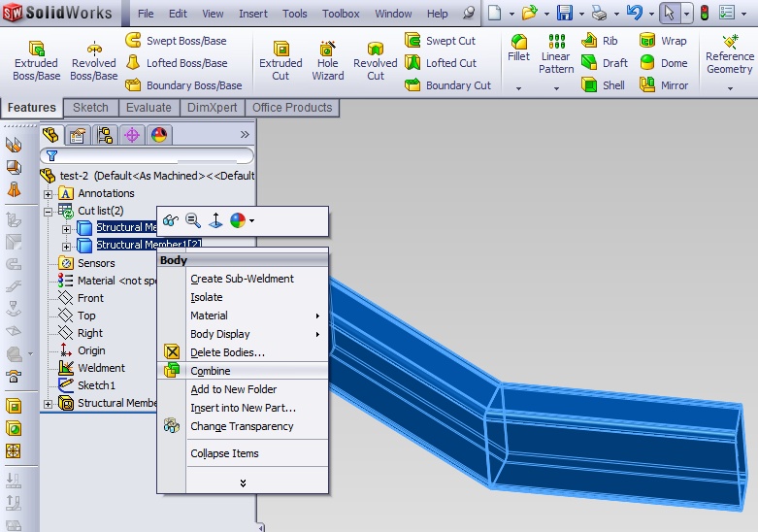Pick Lofted Boss/Base feature

pyautogui.click(x=176, y=63)
